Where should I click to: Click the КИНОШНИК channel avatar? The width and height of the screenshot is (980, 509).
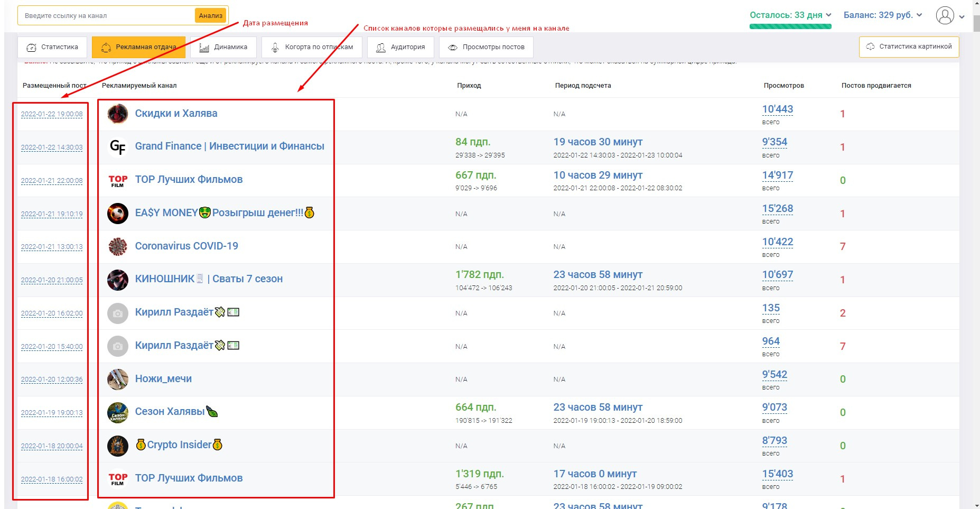(x=118, y=280)
